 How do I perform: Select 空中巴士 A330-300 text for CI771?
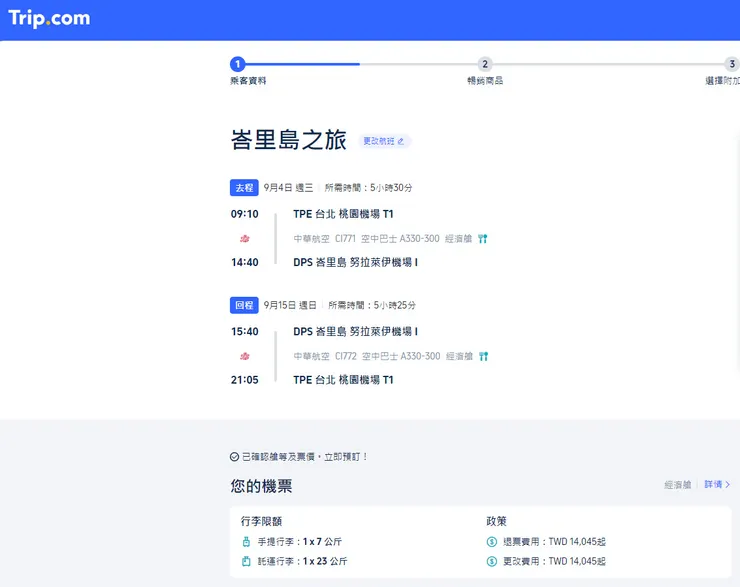pos(400,239)
